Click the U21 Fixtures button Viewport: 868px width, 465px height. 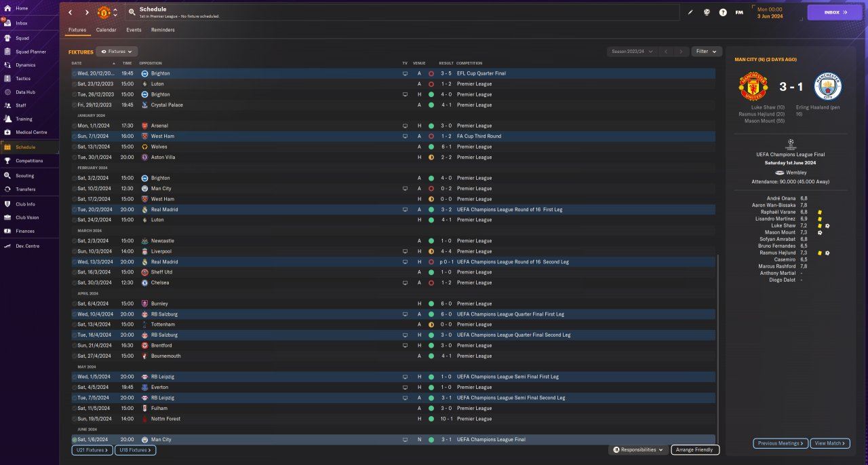91,450
